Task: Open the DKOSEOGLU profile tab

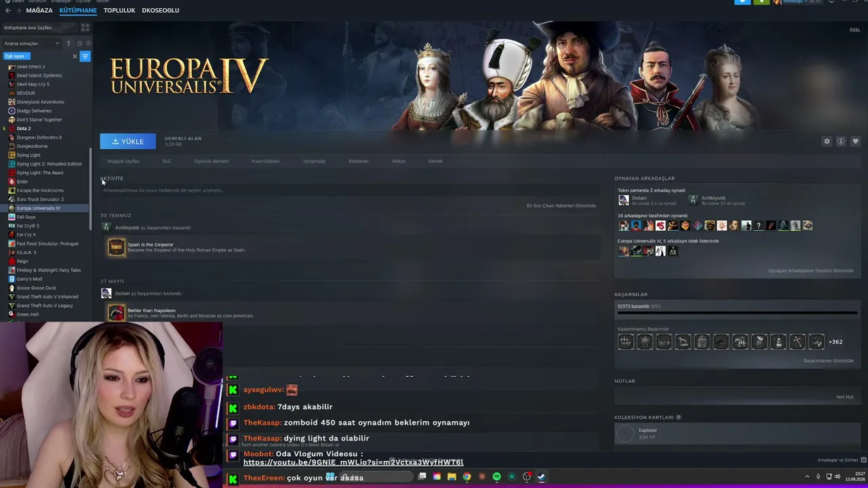Action: (161, 10)
